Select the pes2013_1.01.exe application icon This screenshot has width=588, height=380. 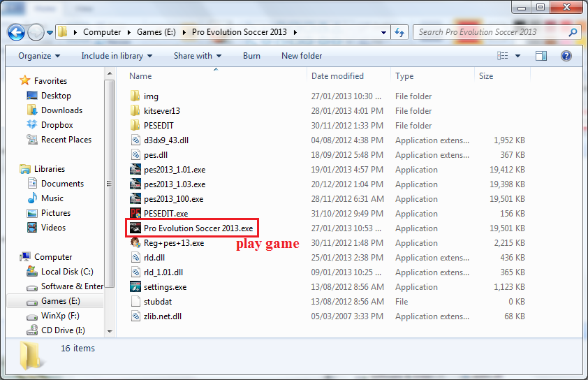135,169
